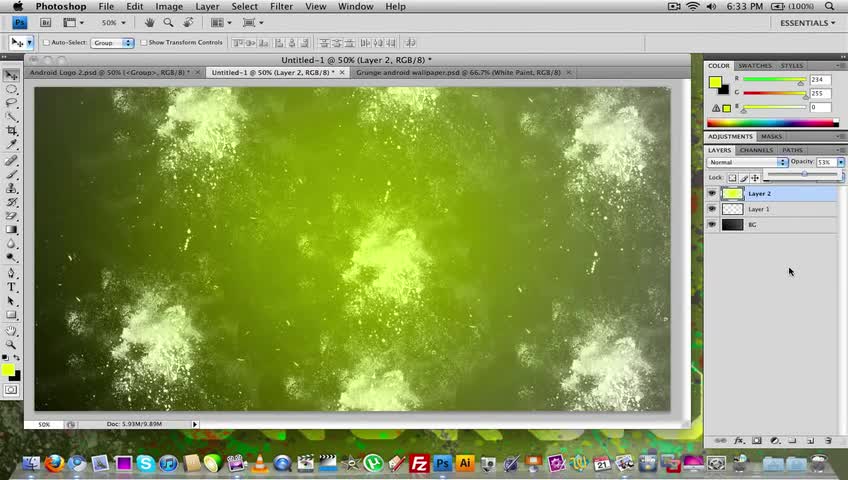Switch to the Masks tab
Image resolution: width=848 pixels, height=480 pixels.
pos(771,137)
